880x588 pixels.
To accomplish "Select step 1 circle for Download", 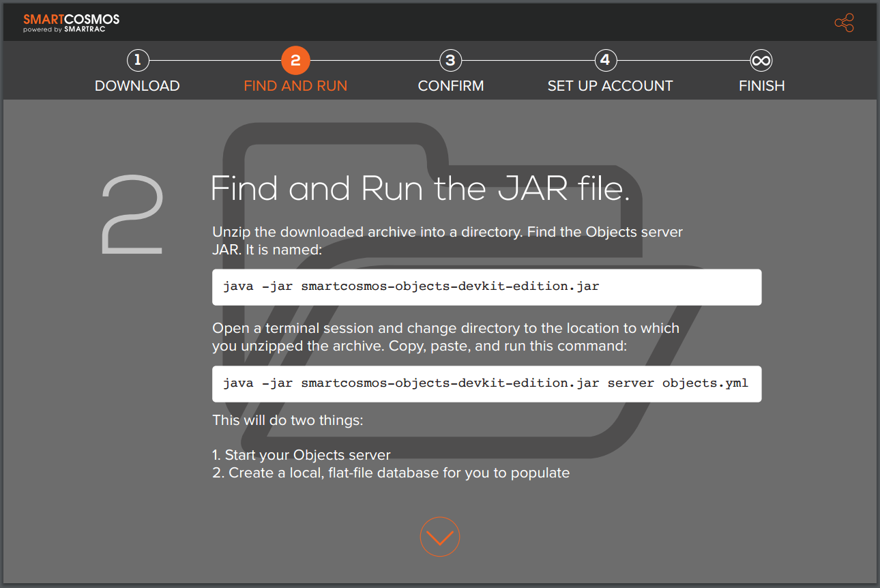I will point(137,61).
